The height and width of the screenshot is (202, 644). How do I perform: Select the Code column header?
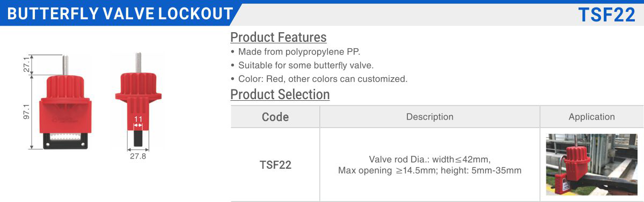(x=275, y=117)
